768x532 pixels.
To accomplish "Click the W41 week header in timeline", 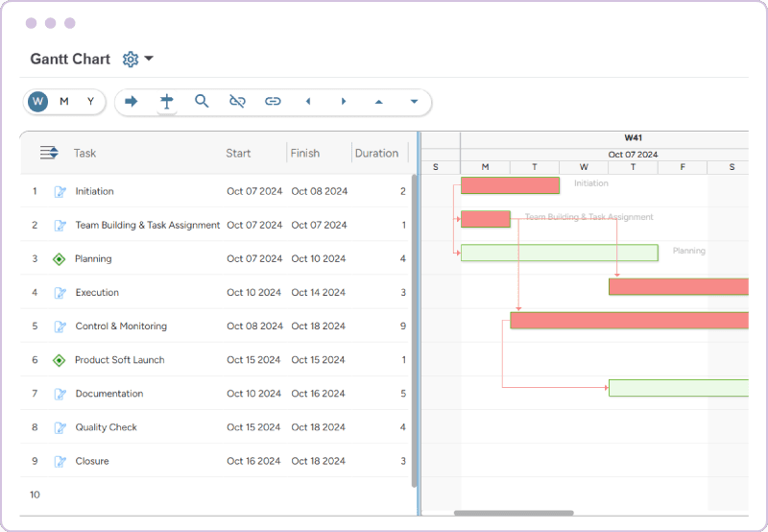I will click(633, 138).
